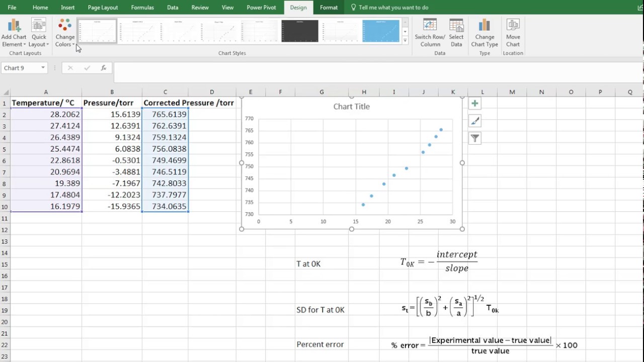The width and height of the screenshot is (644, 362).
Task: Select the first chart style thumbnail
Action: click(97, 31)
